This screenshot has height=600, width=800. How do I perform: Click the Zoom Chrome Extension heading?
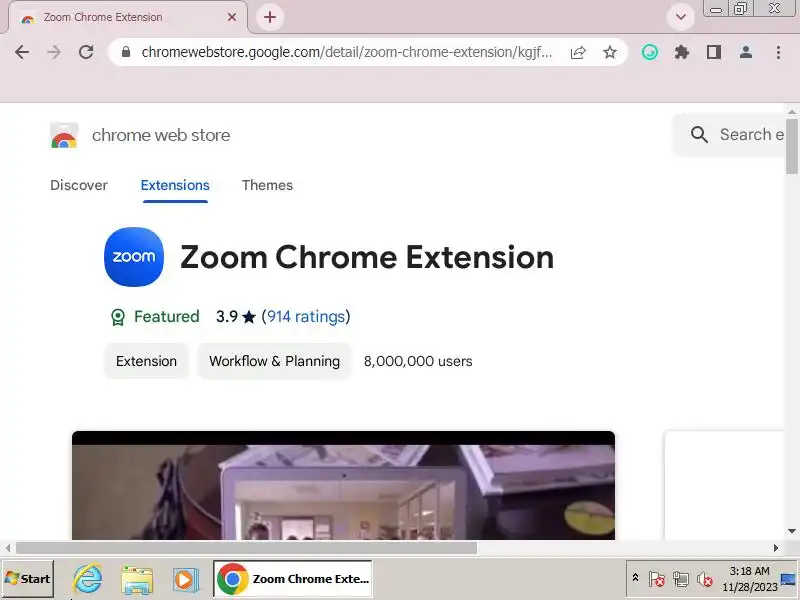367,257
